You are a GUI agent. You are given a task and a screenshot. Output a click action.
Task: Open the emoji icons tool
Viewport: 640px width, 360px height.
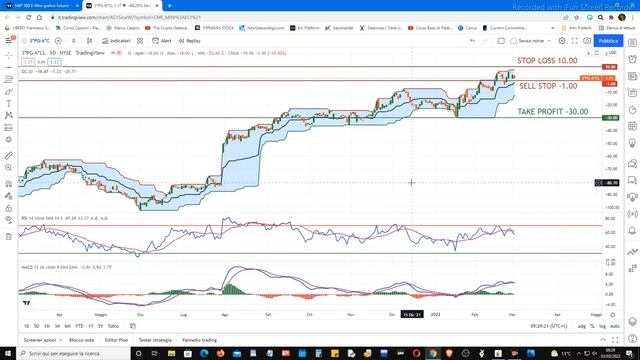click(x=9, y=140)
